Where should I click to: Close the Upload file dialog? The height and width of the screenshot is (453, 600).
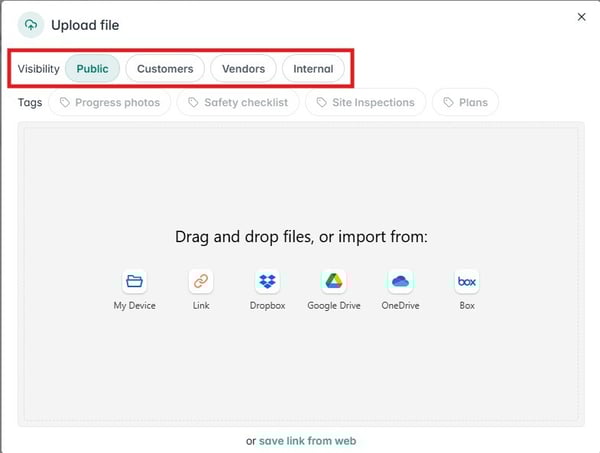pyautogui.click(x=582, y=17)
